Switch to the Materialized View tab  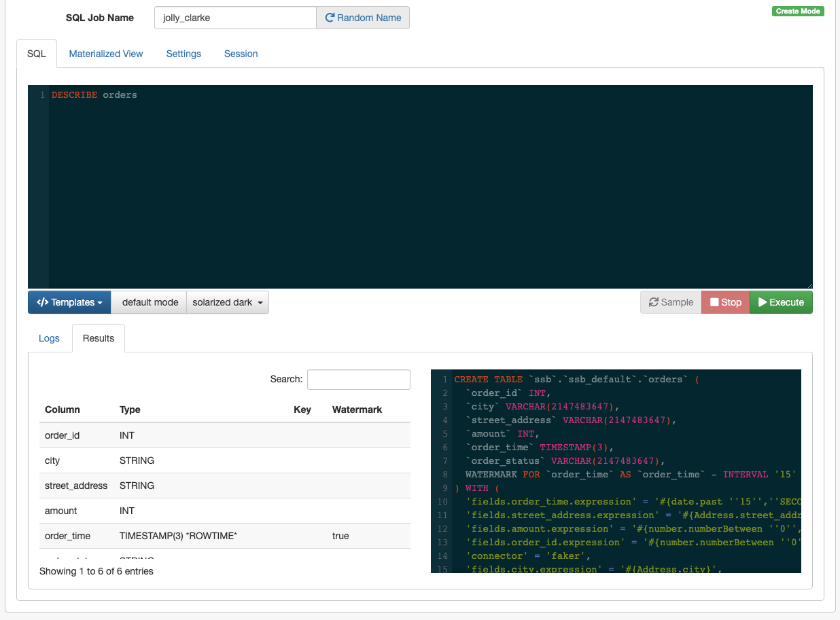pos(106,54)
